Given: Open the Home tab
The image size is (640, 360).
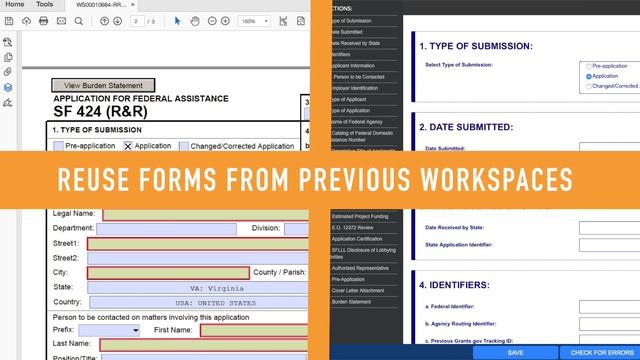Looking at the screenshot, I should (x=15, y=4).
